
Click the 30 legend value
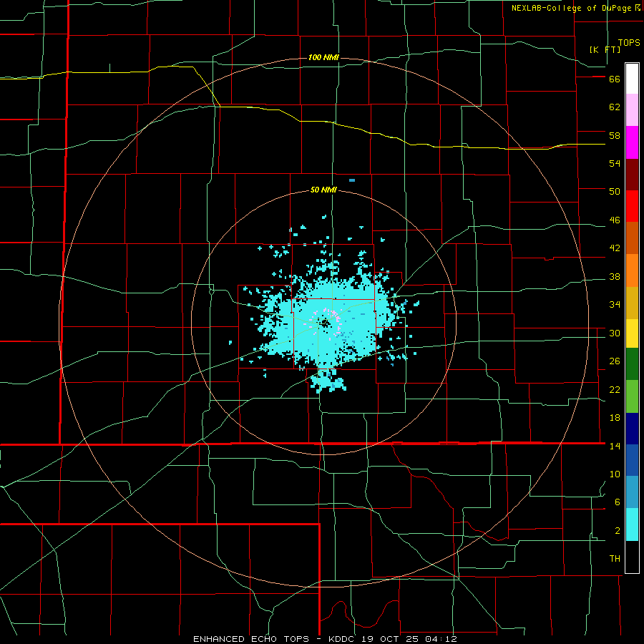(x=615, y=333)
